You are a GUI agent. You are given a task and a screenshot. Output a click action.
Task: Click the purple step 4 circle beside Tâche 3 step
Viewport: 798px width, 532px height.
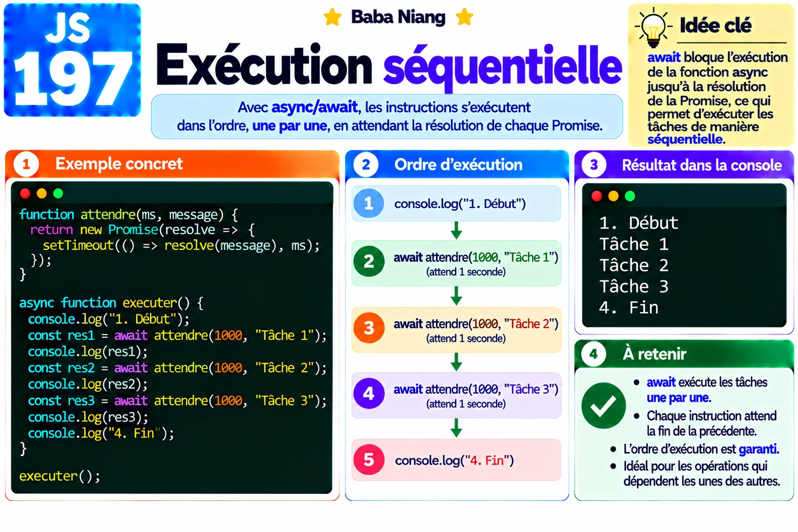click(369, 393)
